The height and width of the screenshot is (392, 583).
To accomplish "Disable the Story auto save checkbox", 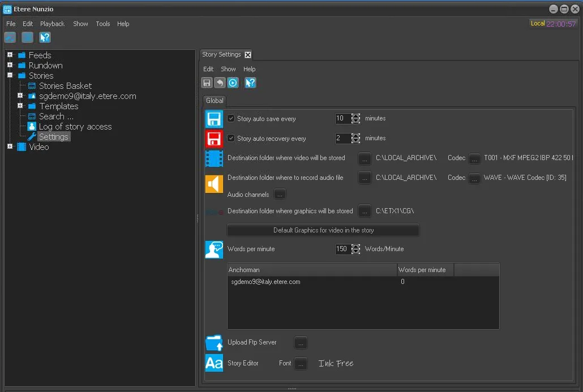I will coord(231,119).
